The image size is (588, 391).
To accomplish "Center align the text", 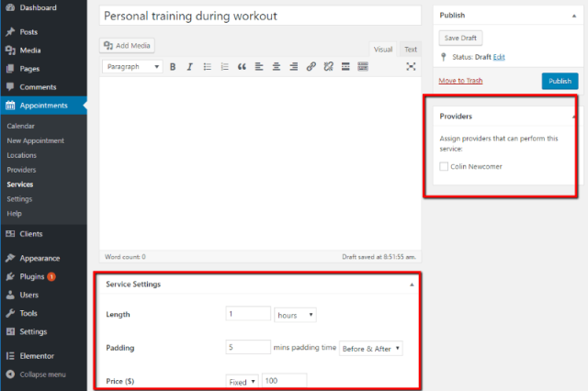I will point(277,67).
